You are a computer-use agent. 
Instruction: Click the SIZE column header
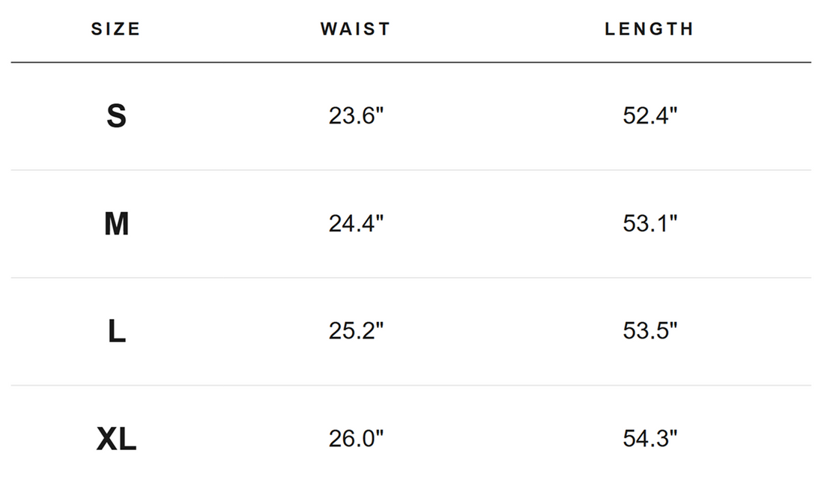pos(115,29)
